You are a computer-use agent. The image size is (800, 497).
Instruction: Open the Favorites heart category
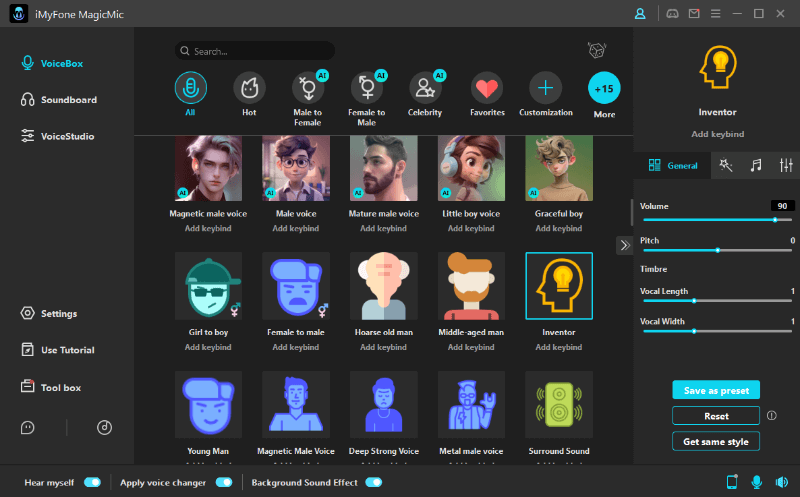pyautogui.click(x=487, y=88)
